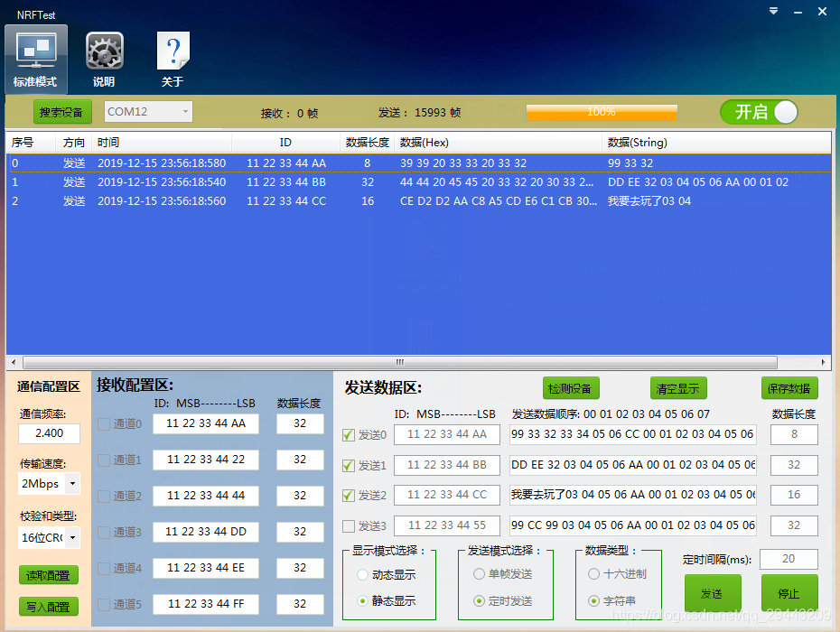Select the 标准模式 (standard mode) icon

point(35,57)
